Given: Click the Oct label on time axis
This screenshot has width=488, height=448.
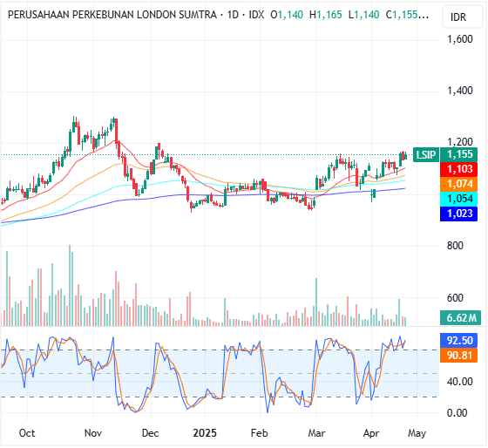Looking at the screenshot, I should (27, 433).
